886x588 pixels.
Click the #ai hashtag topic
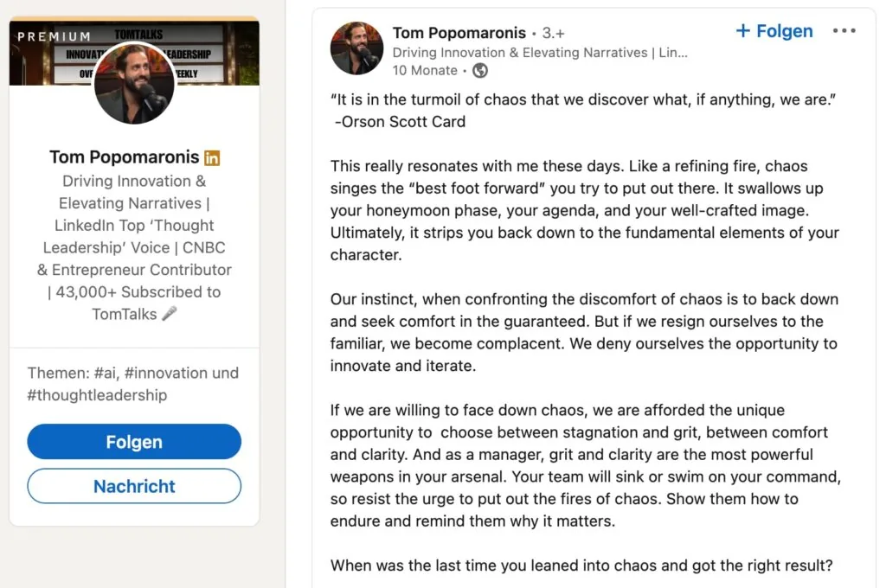[x=106, y=373]
